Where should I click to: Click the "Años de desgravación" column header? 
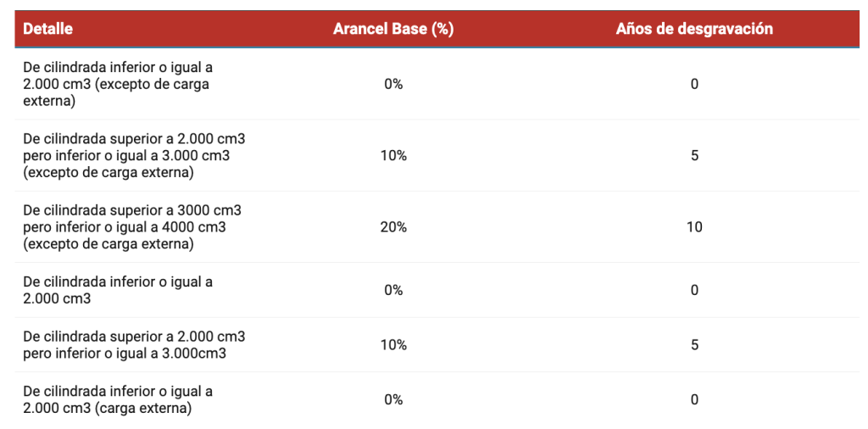(694, 29)
